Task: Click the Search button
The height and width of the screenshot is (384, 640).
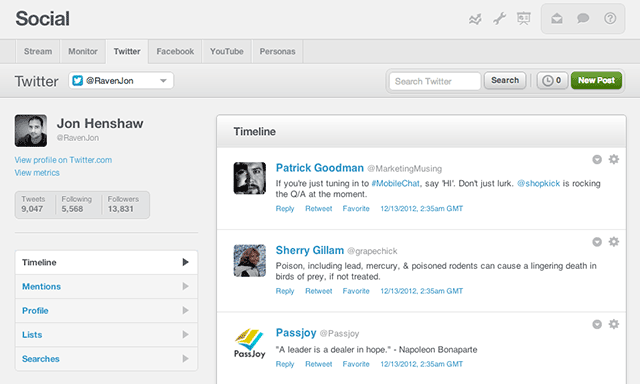Action: pos(505,80)
